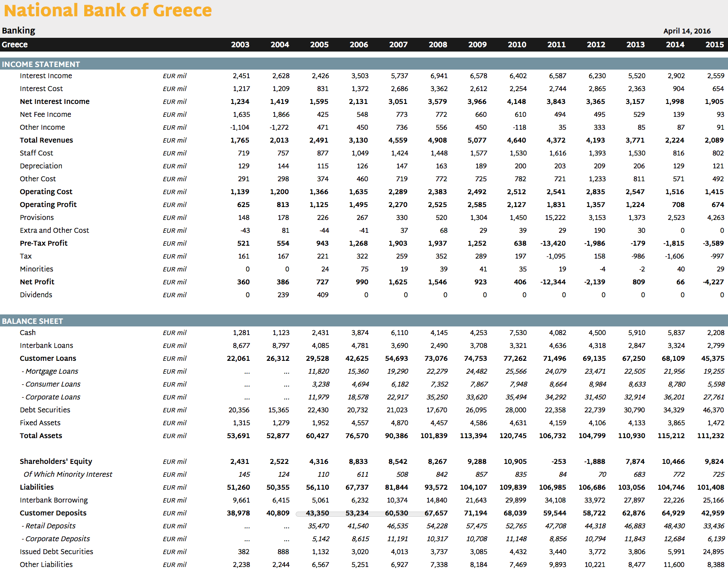Select Debt Securities 2015 value 46,370
The image size is (728, 573).
click(x=713, y=410)
